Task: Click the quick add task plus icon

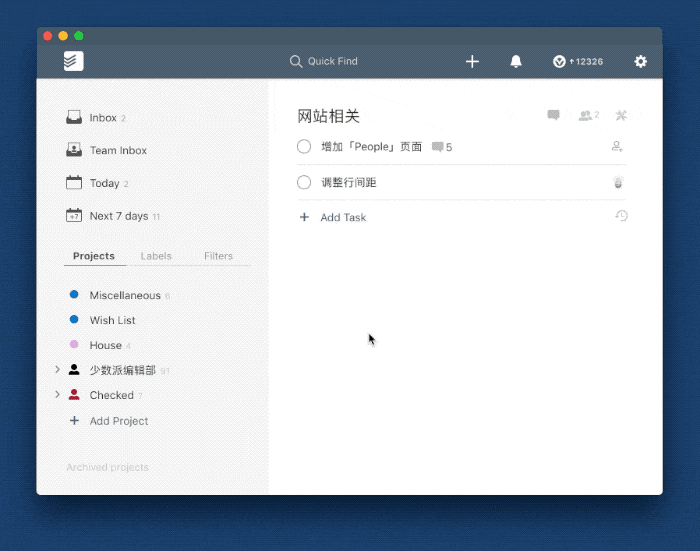Action: [x=473, y=61]
